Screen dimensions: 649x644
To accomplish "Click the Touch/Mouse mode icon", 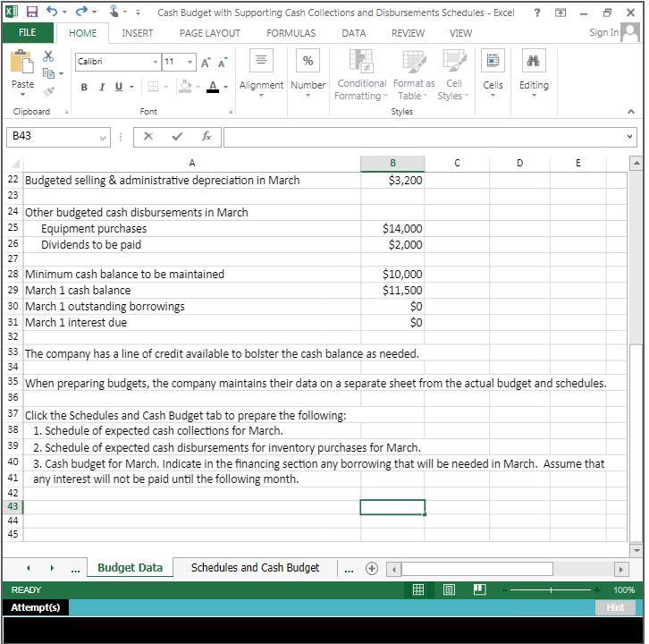I will pyautogui.click(x=114, y=12).
